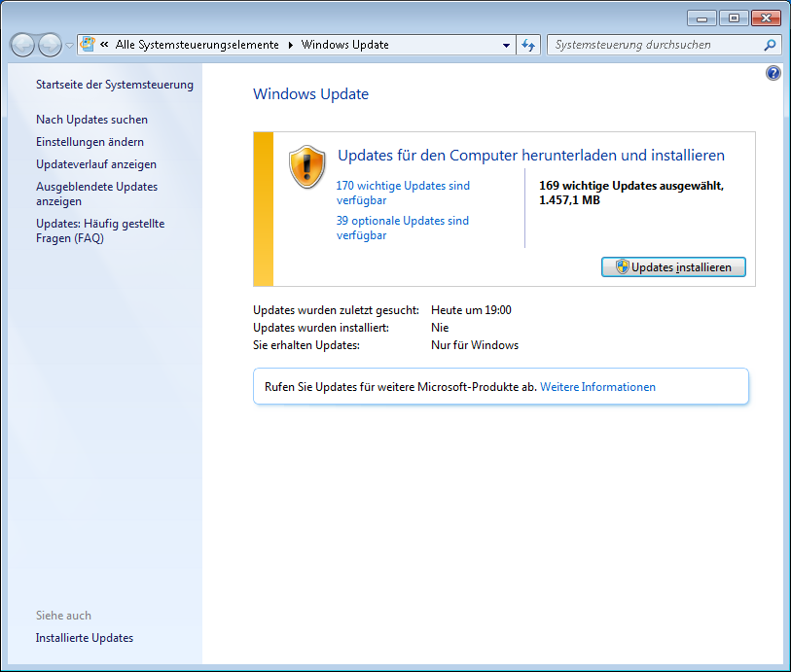Screen dimensions: 791x672
Task: Close the Windows Update window
Action: pos(766,18)
